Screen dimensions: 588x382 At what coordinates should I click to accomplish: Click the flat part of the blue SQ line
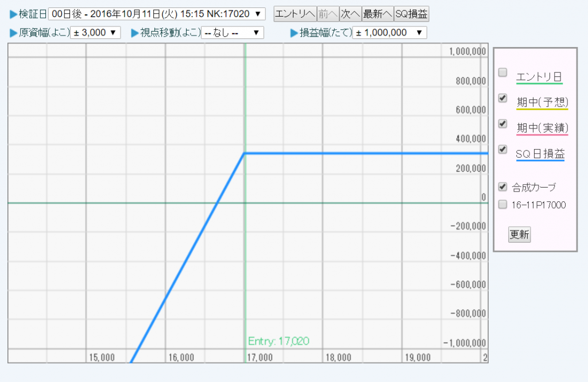coord(366,153)
